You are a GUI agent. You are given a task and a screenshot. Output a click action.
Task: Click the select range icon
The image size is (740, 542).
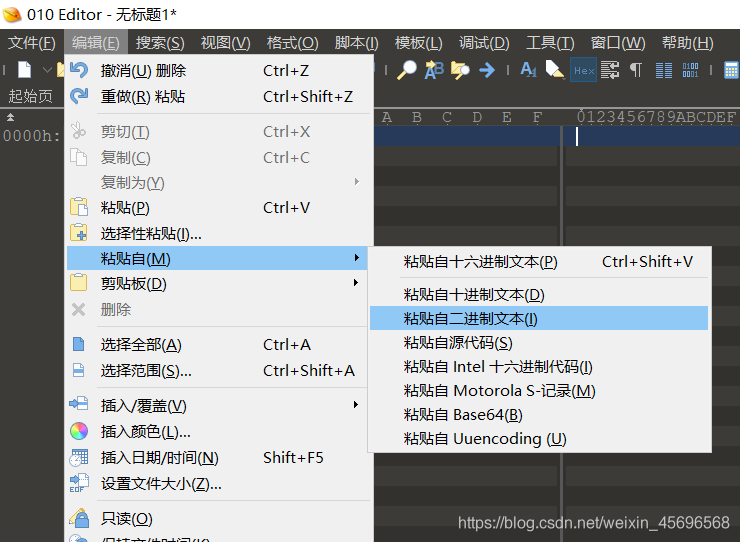(x=79, y=370)
